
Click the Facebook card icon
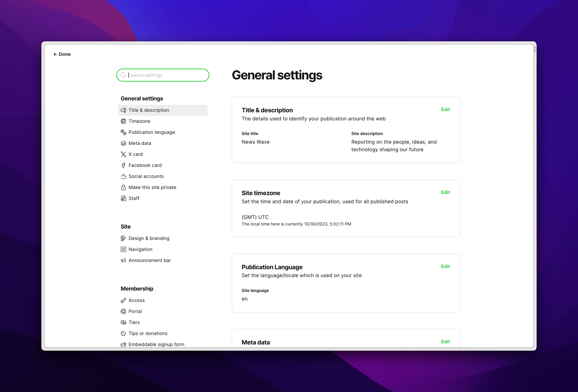tap(123, 165)
